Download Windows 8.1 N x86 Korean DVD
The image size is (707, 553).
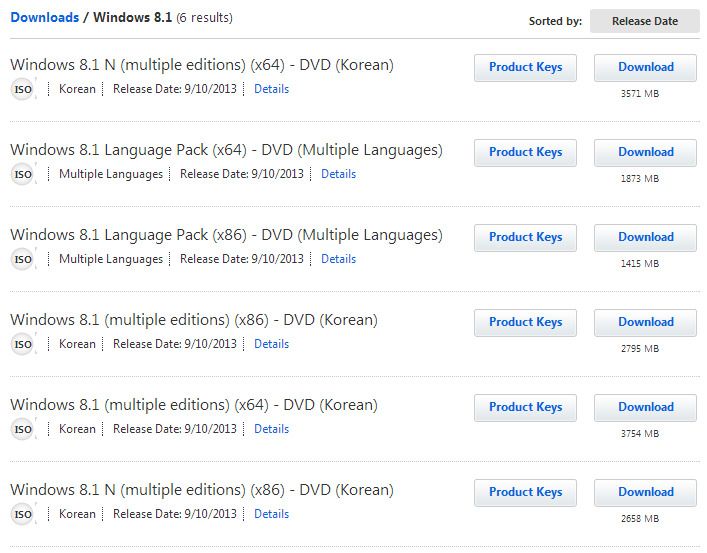pyautogui.click(x=645, y=493)
